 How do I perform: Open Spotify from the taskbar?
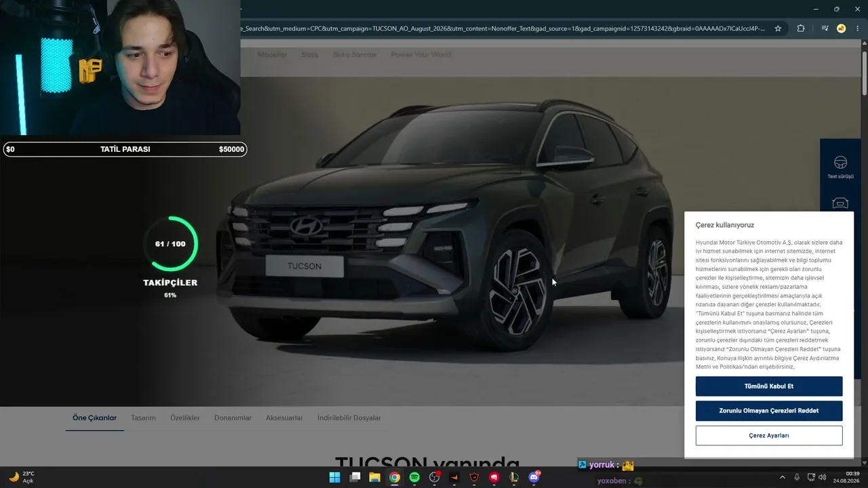coord(414,477)
